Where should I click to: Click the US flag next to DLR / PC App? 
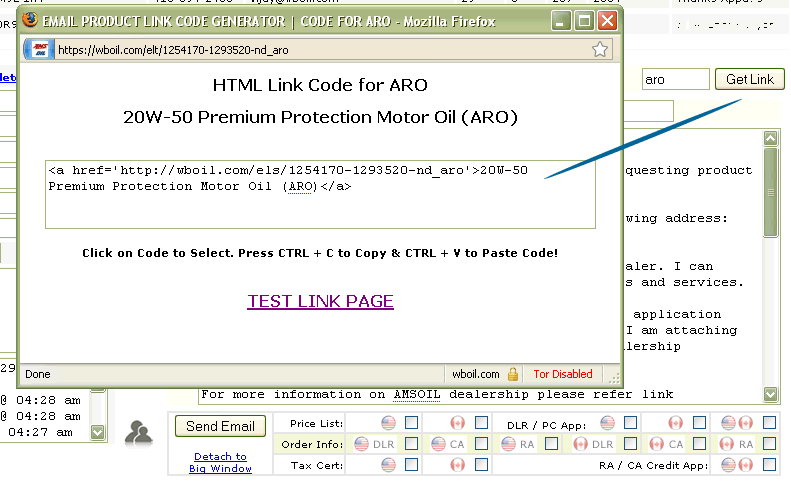607,422
